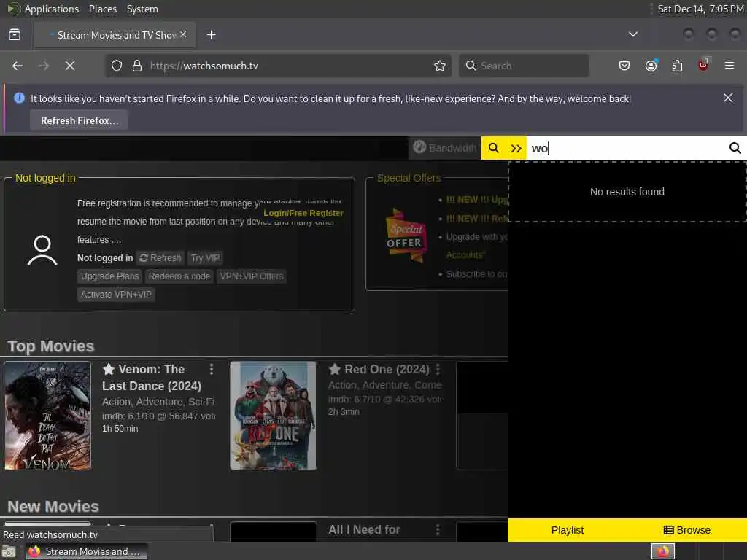Click the Refresh Firefox button
The image size is (747, 560).
(80, 120)
